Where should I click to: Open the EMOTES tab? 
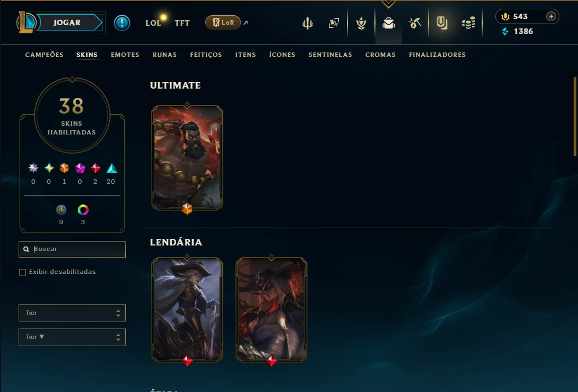[x=125, y=55]
